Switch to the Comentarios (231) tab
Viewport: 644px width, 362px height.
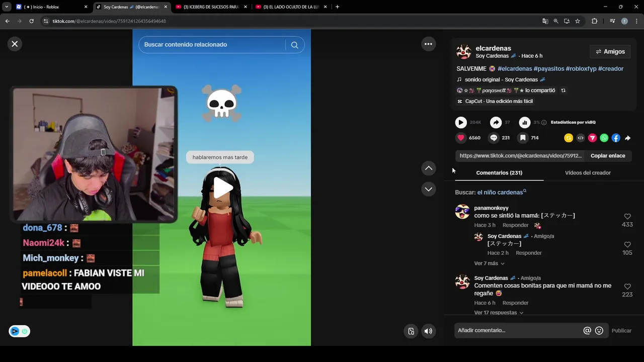tap(499, 173)
